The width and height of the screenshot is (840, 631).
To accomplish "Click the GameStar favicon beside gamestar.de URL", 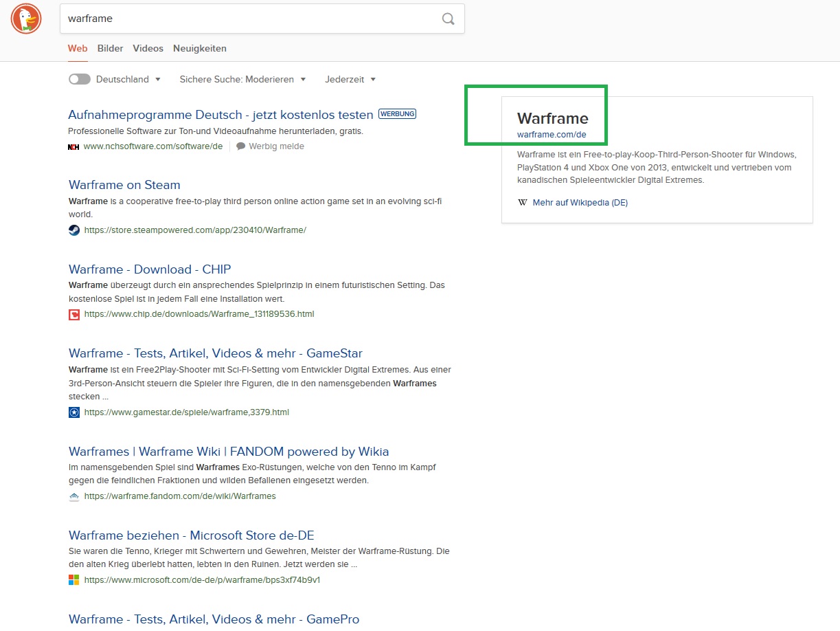I will (x=74, y=412).
